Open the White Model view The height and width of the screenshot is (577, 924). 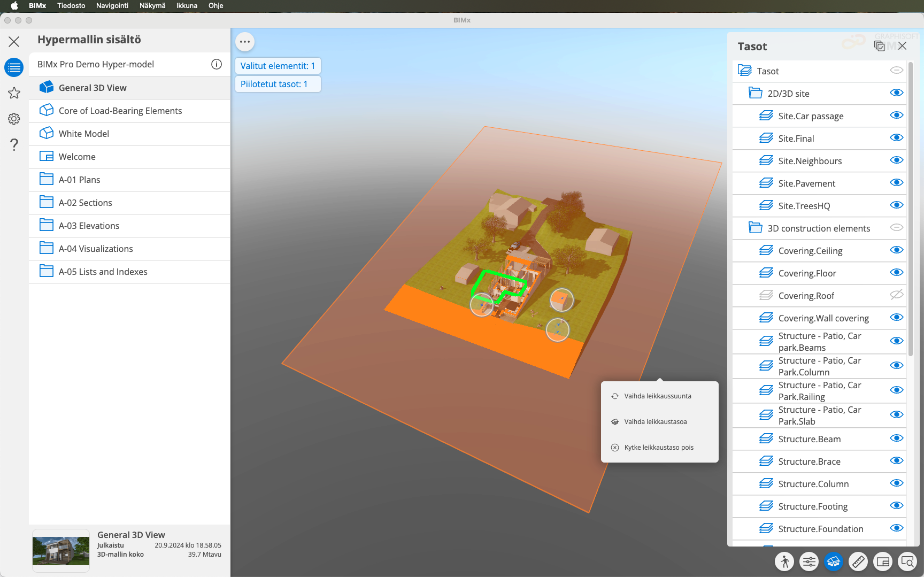tap(129, 134)
